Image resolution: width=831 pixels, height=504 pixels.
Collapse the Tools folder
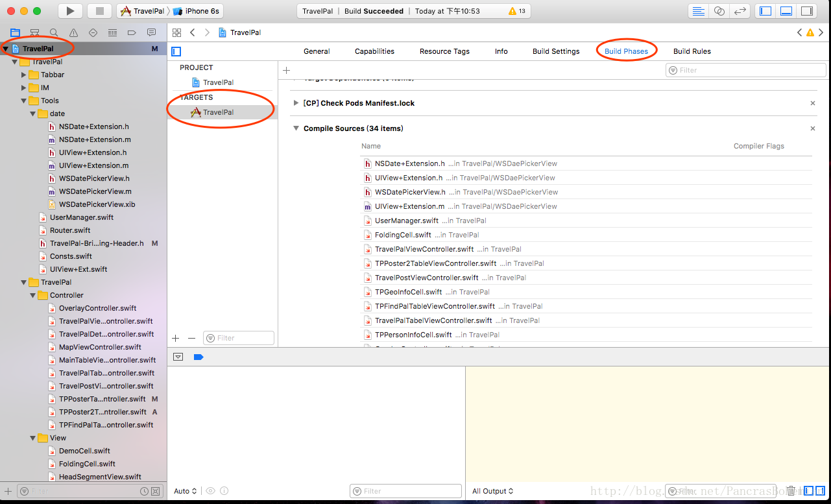(24, 101)
